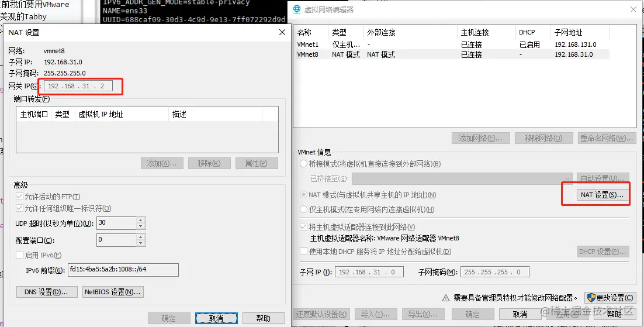Click the 网关 IP address field
This screenshot has width=644, height=327.
(77, 87)
